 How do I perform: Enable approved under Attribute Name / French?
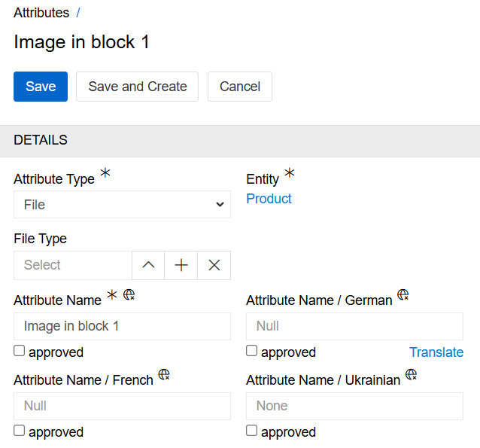pyautogui.click(x=20, y=431)
